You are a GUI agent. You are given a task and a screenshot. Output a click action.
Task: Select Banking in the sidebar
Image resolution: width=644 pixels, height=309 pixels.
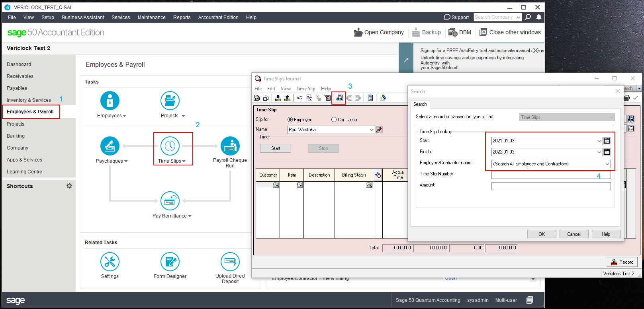tap(16, 136)
